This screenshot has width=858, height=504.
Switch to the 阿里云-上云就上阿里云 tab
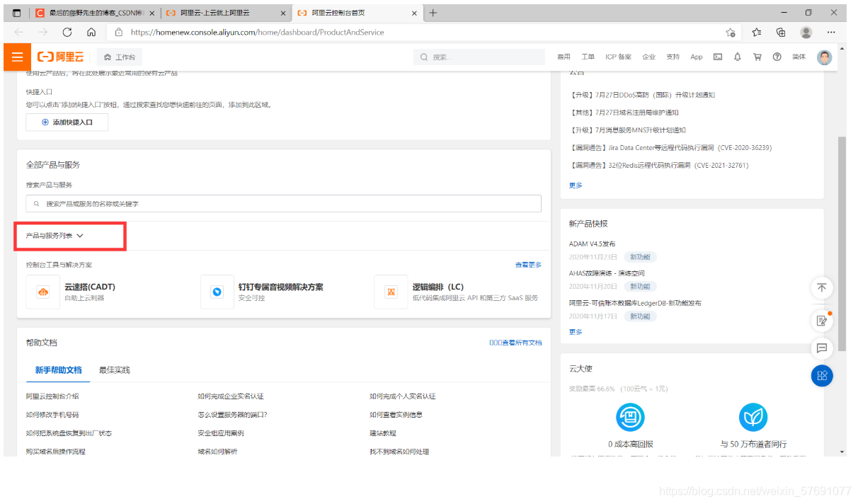point(226,13)
